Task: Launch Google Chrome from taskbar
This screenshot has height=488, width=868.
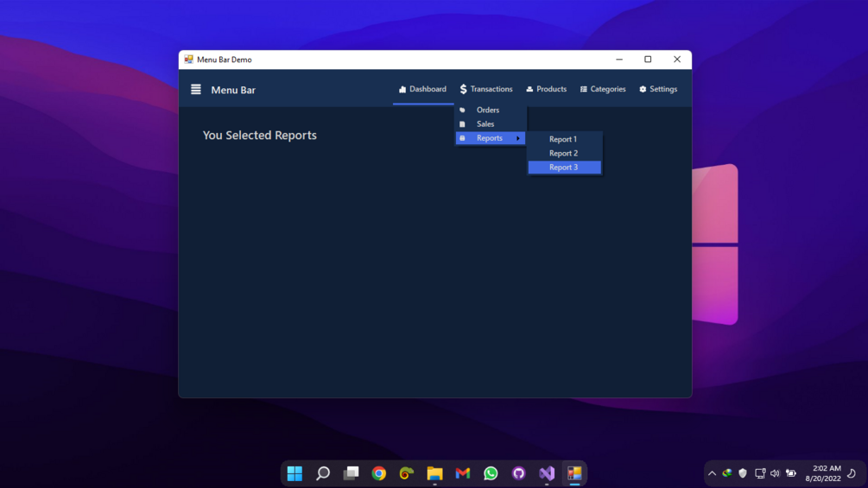Action: [x=378, y=473]
